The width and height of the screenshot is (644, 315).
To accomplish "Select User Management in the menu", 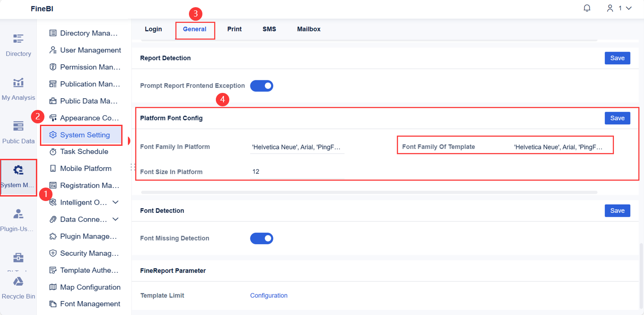I will 88,50.
